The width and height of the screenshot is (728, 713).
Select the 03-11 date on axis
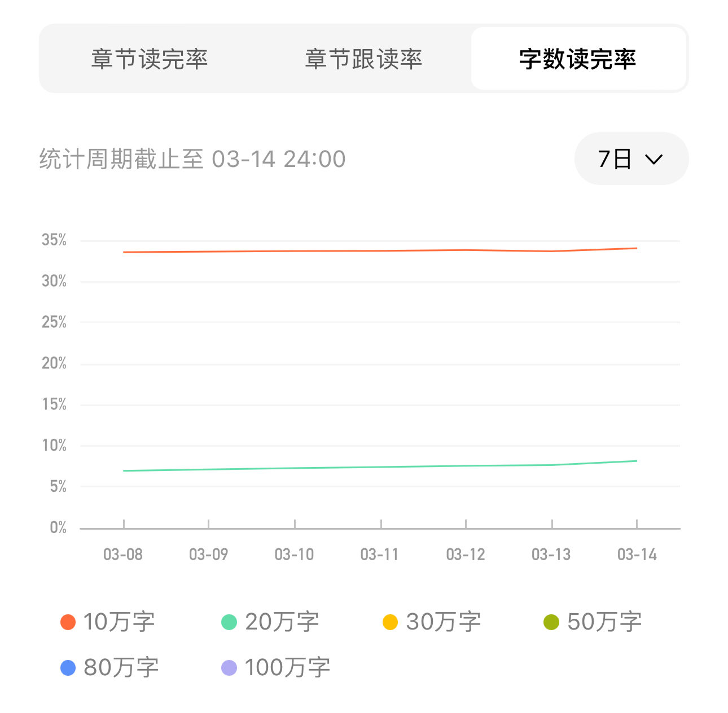coord(380,554)
